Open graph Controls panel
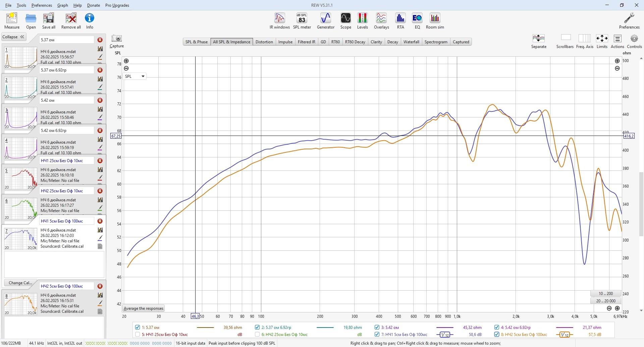Screen dimensions: 644x347 634,42
